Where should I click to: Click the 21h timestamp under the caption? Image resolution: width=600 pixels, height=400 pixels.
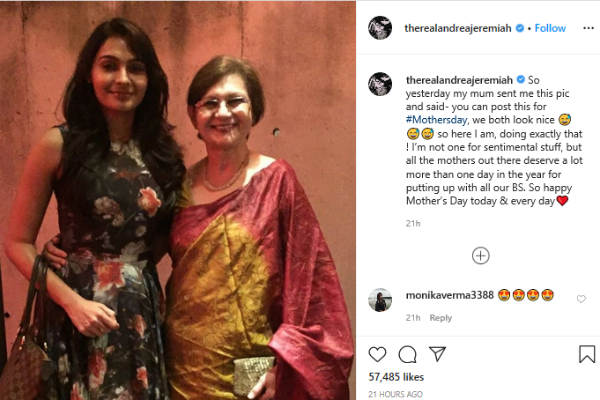coord(413,224)
